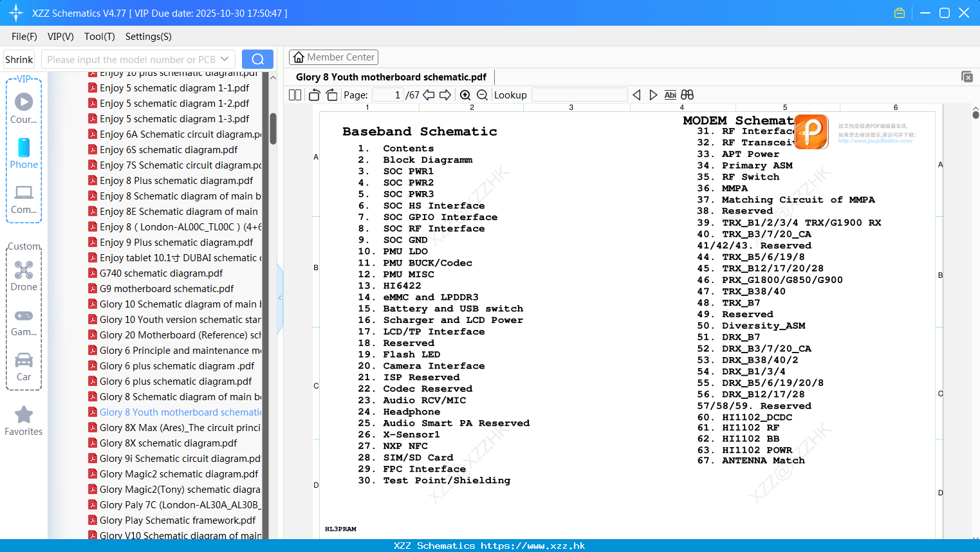Click the detach window icon
Viewport: 980px width, 552px height.
pos(967,77)
